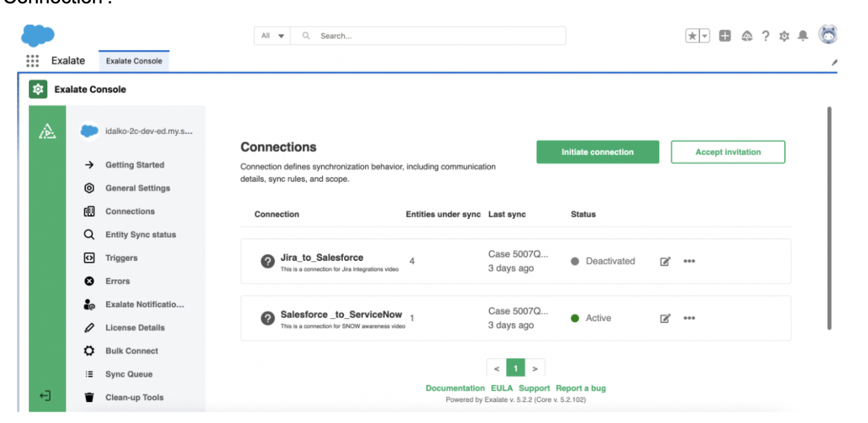Open more actions for Salesforce_to_ServiceNow
The image size is (868, 423).
(x=689, y=318)
